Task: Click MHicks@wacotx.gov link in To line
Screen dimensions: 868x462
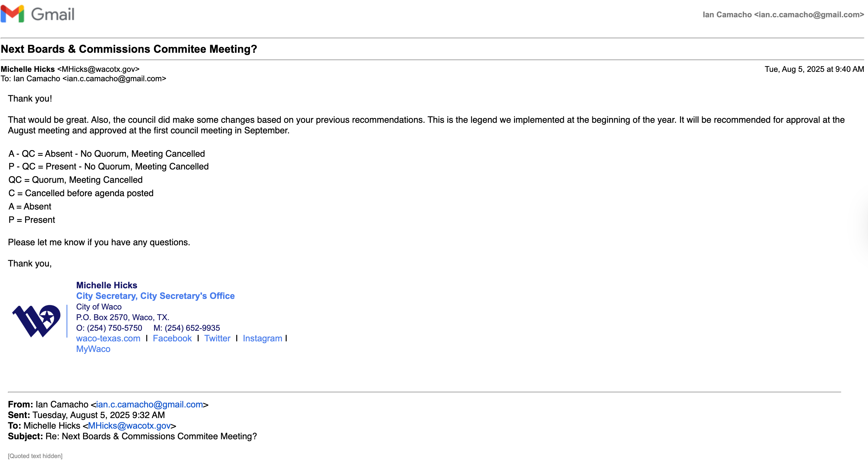Action: point(130,426)
